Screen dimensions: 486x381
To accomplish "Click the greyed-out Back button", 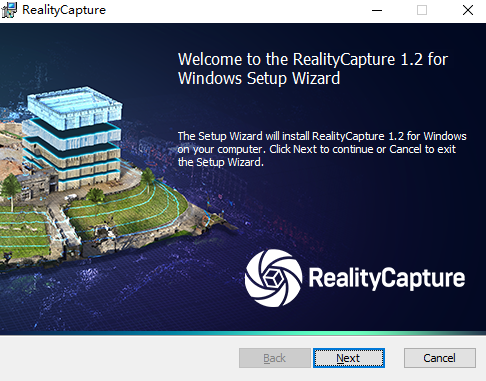I will [275, 358].
